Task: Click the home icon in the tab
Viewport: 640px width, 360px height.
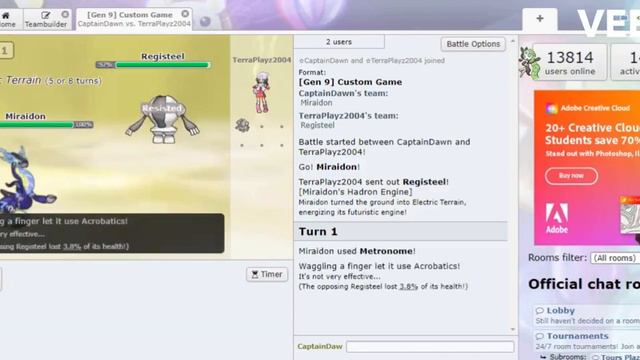Action: pos(6,16)
